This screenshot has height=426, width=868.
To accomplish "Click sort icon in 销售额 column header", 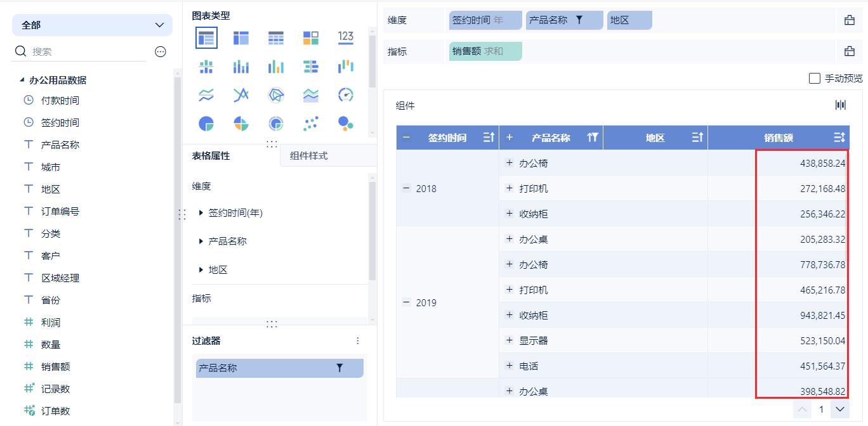I will click(x=839, y=137).
